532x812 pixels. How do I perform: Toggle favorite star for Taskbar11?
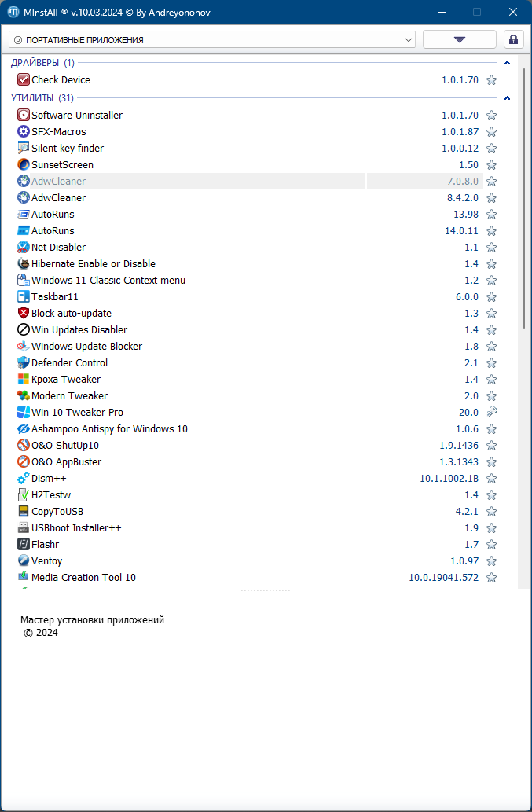point(492,296)
